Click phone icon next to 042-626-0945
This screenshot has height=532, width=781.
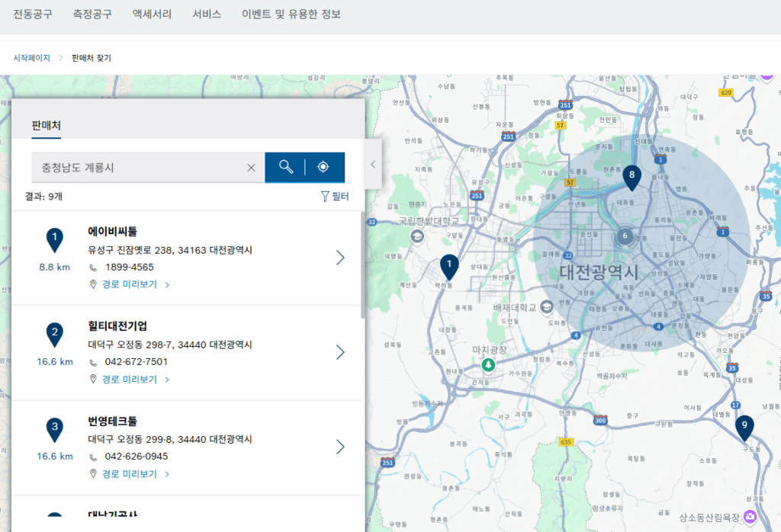pos(93,457)
